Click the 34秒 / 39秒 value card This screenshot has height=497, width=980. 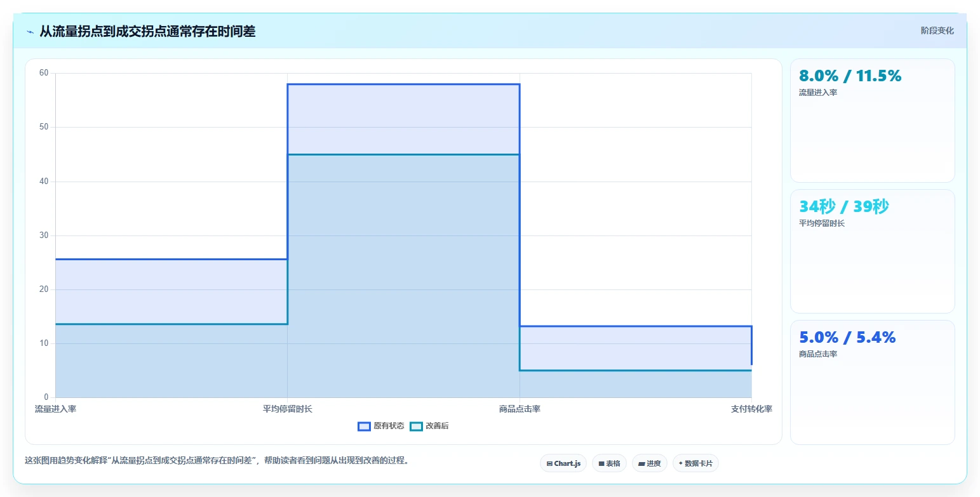point(872,251)
